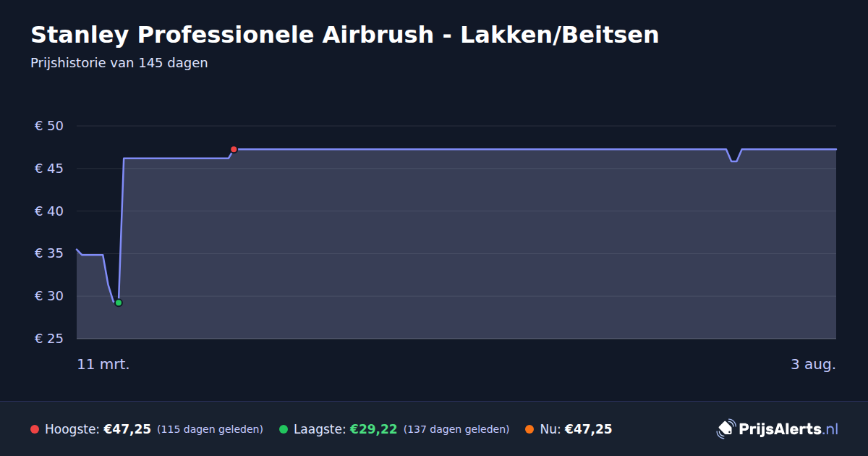868x456 pixels.
Task: Click the Laagste €29,22 price value
Action: coord(373,429)
